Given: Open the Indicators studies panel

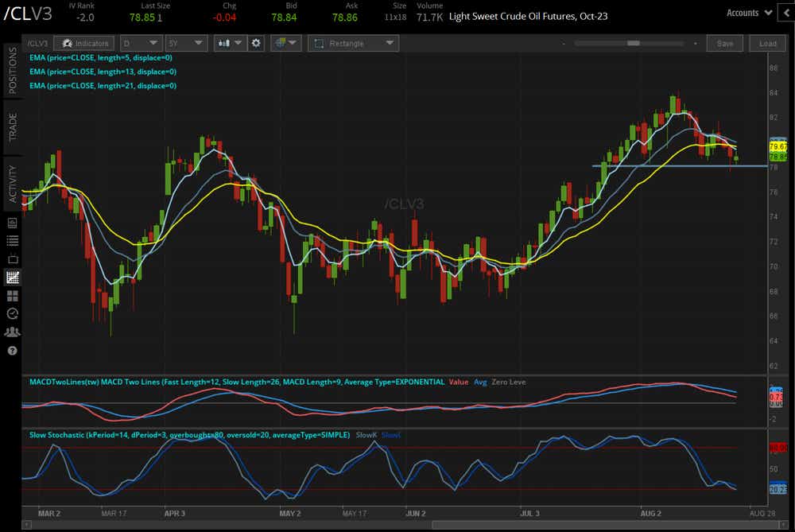Looking at the screenshot, I should tap(84, 44).
